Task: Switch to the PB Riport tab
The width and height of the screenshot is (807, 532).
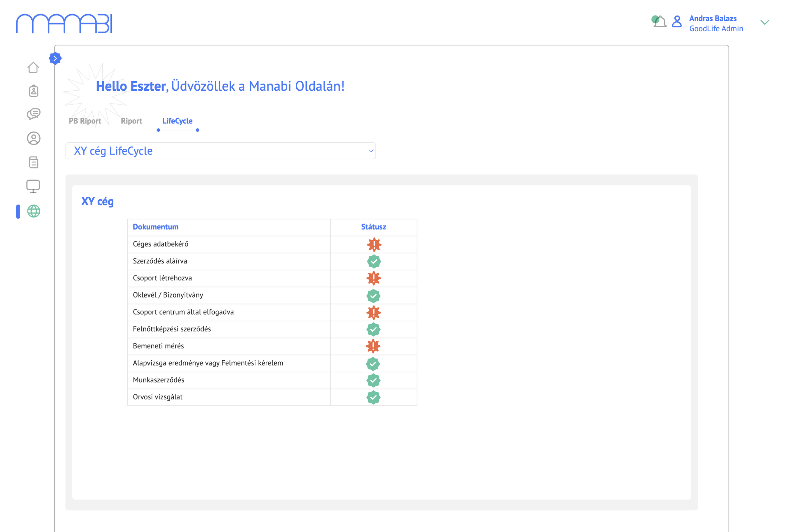Action: tap(85, 121)
